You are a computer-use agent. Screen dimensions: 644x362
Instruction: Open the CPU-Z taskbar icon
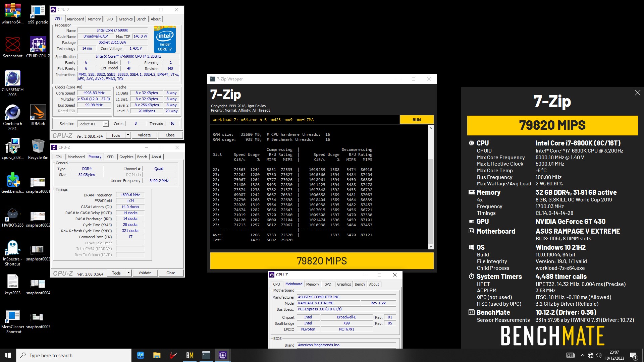click(x=222, y=355)
